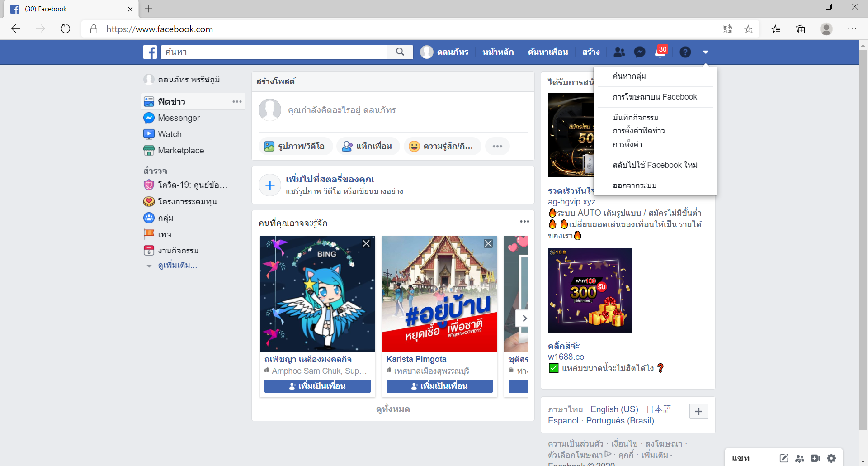The image size is (868, 466).
Task: Open the News Feed options dots
Action: (x=237, y=101)
